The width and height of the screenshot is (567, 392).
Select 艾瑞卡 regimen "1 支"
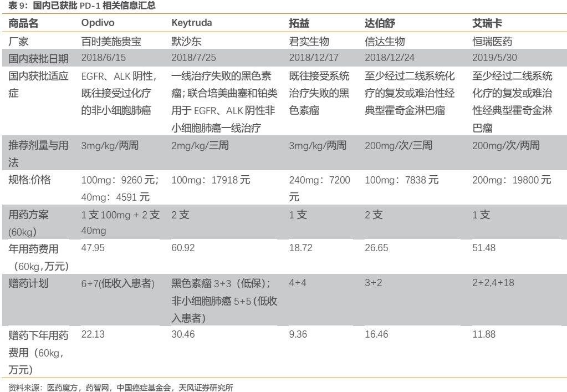[x=481, y=215]
